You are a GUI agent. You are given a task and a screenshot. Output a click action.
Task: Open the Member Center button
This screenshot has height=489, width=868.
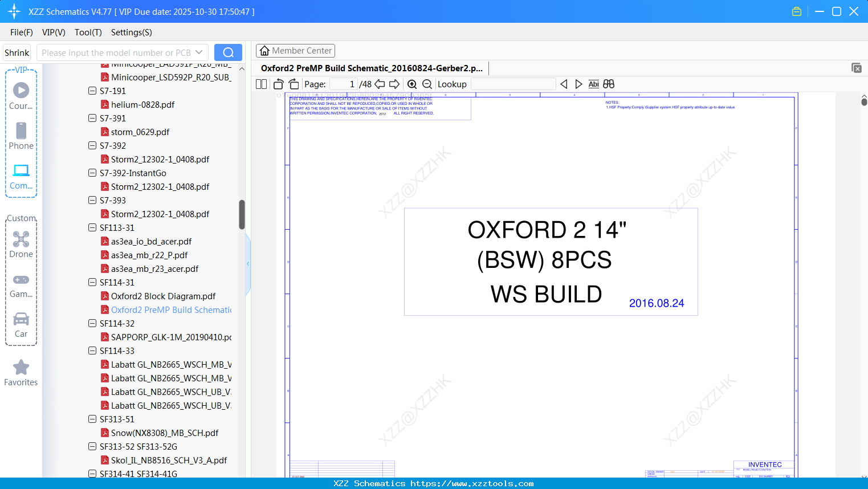pyautogui.click(x=295, y=51)
